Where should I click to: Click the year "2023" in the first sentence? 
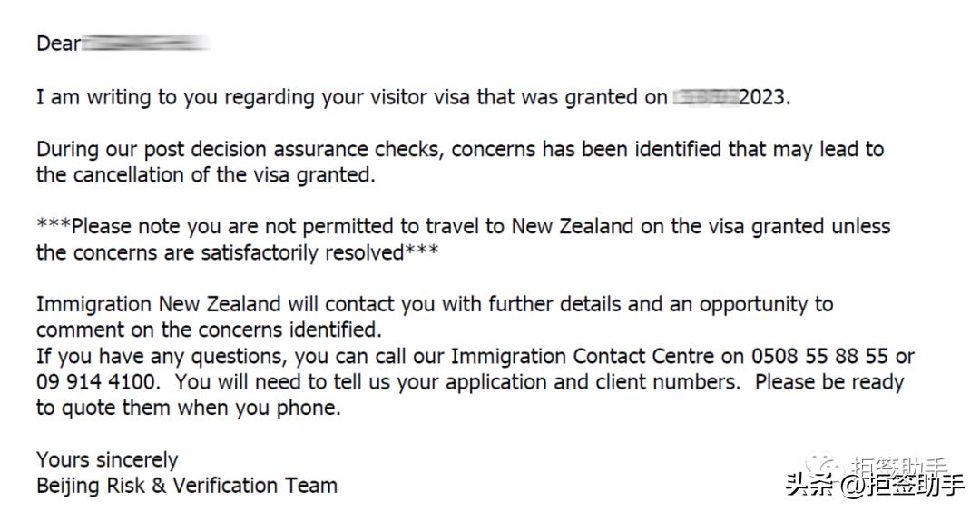[x=763, y=97]
